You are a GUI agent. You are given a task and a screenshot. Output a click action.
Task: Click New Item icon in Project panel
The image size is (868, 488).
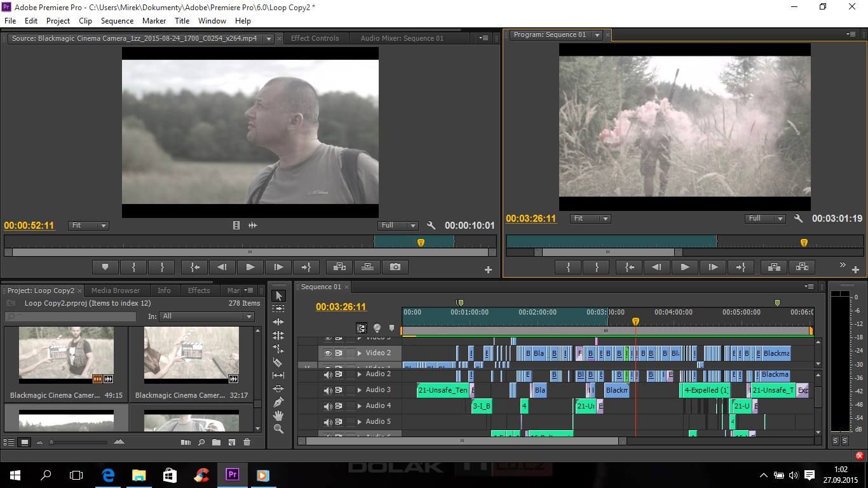click(231, 442)
